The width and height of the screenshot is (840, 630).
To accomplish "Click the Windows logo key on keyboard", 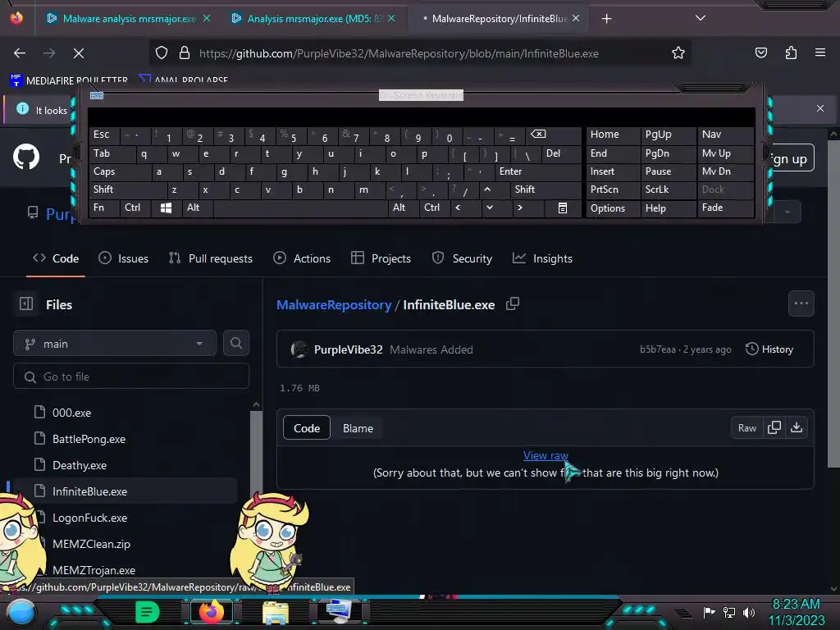I will click(166, 208).
